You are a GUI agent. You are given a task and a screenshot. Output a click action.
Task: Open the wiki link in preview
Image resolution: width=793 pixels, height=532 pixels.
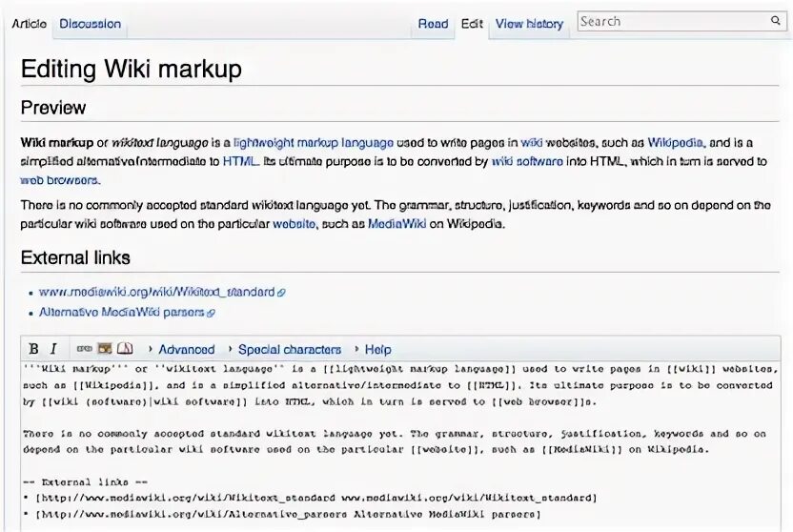click(532, 143)
